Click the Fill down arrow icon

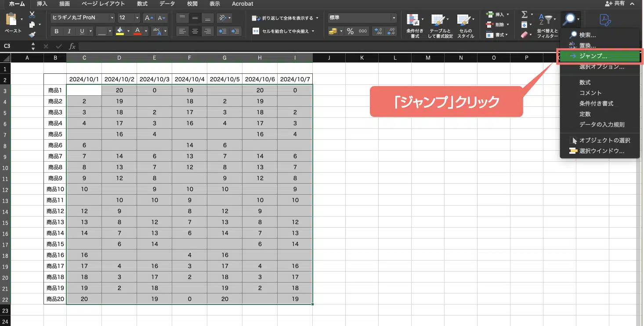click(524, 25)
